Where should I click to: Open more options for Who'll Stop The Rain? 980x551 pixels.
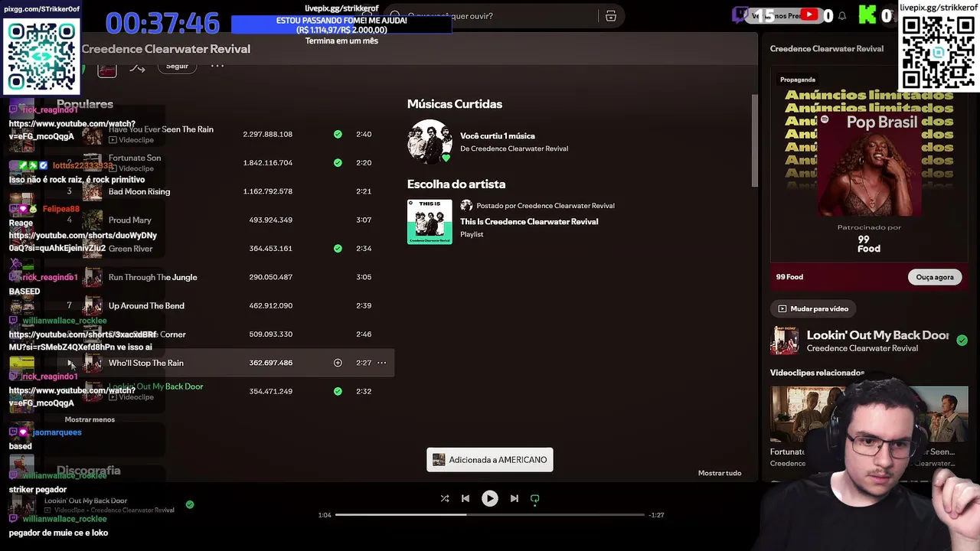pyautogui.click(x=381, y=363)
